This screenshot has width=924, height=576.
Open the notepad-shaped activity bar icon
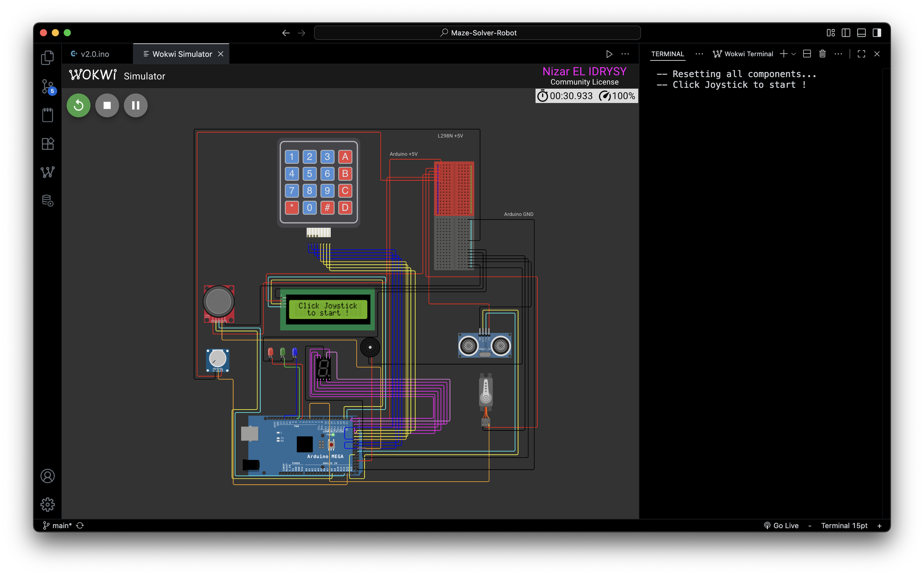pyautogui.click(x=47, y=115)
